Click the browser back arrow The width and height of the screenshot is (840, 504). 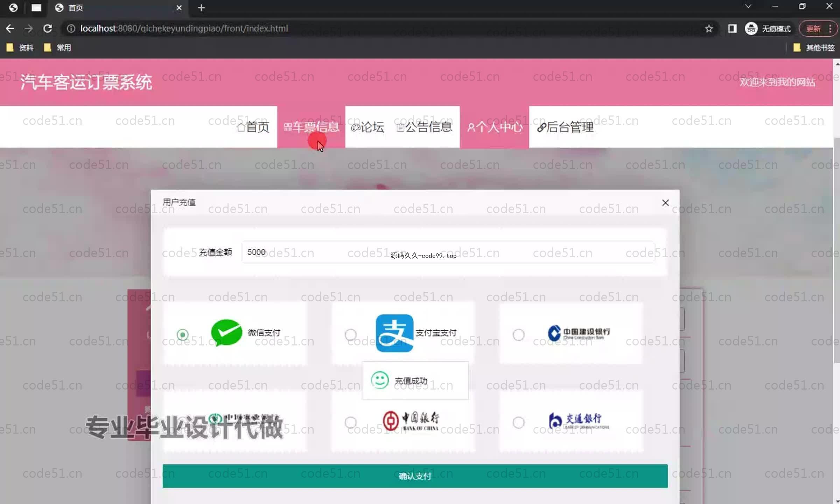pyautogui.click(x=10, y=28)
